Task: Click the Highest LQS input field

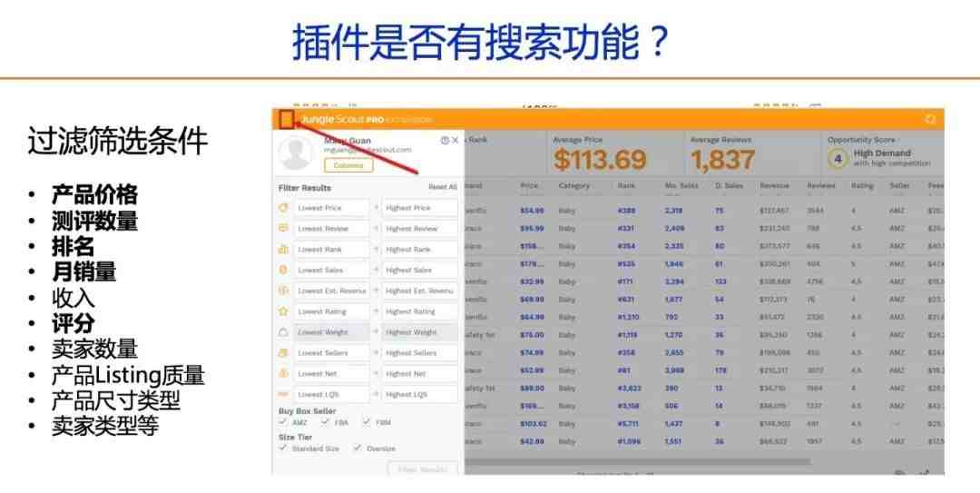Action: click(419, 394)
